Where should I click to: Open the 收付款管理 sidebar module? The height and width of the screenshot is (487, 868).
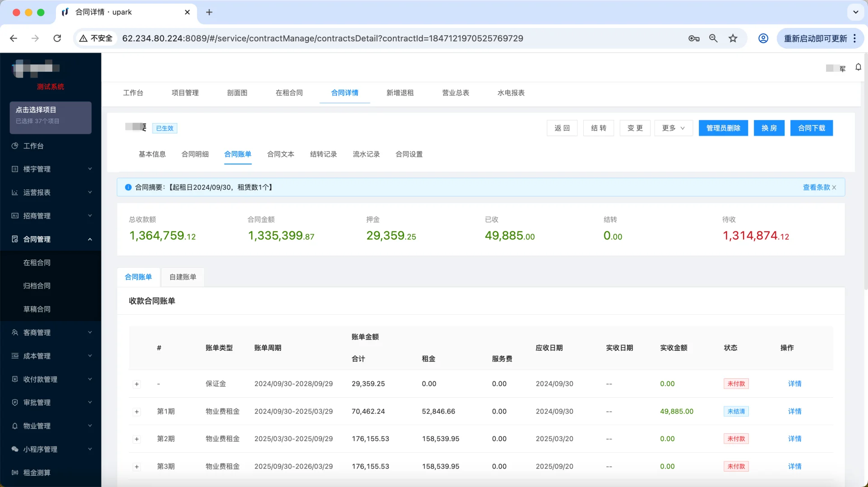40,379
